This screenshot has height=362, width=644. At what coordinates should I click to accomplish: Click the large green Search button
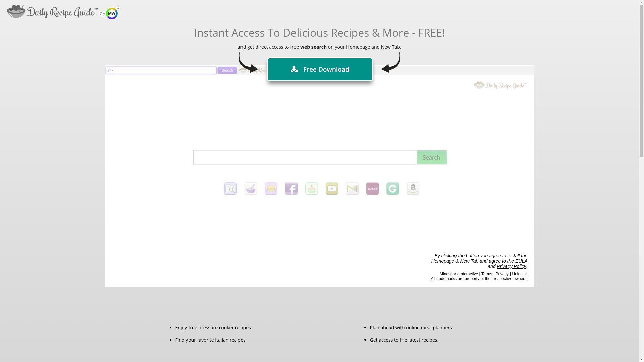coord(431,157)
